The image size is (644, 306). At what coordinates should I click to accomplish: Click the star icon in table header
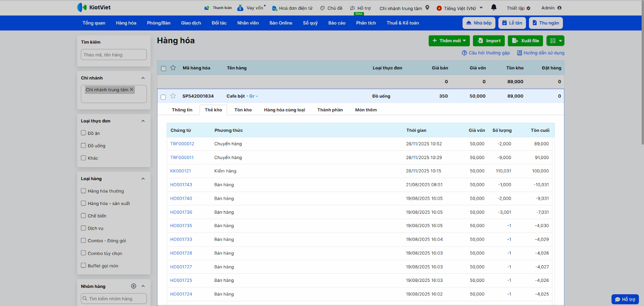click(173, 68)
